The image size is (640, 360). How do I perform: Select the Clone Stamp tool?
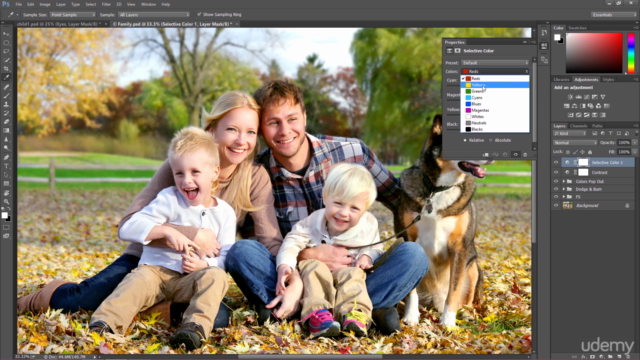coord(6,104)
